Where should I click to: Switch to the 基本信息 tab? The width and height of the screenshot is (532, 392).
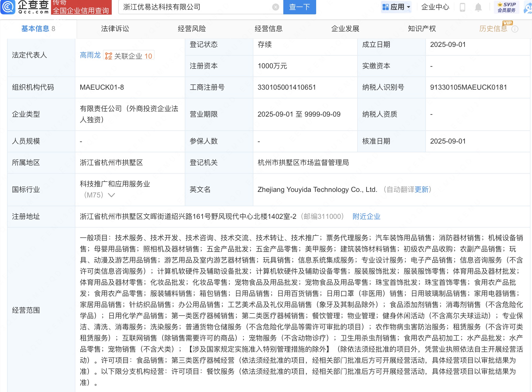(x=38, y=29)
